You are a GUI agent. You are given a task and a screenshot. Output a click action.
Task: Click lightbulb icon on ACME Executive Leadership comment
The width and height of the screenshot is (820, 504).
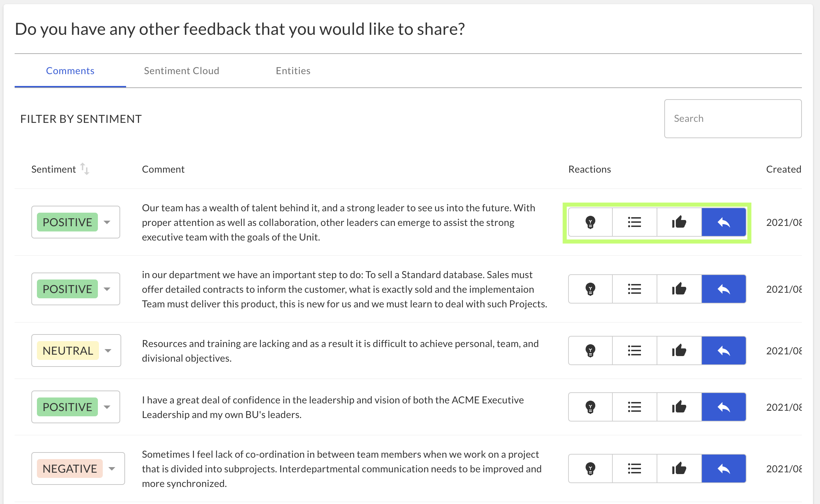pos(590,407)
